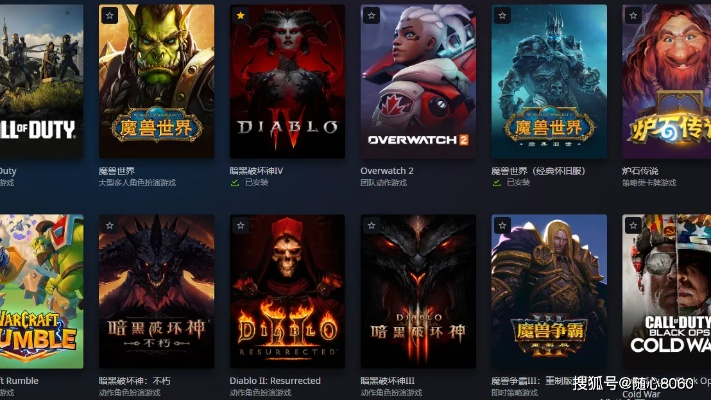
Task: Favorite the Warcraft III Reforged tile
Action: (502, 225)
